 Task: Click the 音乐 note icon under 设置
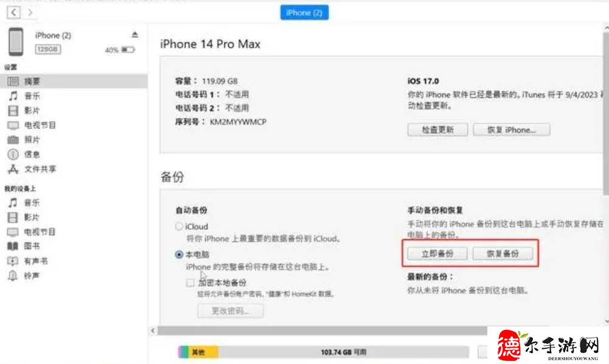(13, 96)
